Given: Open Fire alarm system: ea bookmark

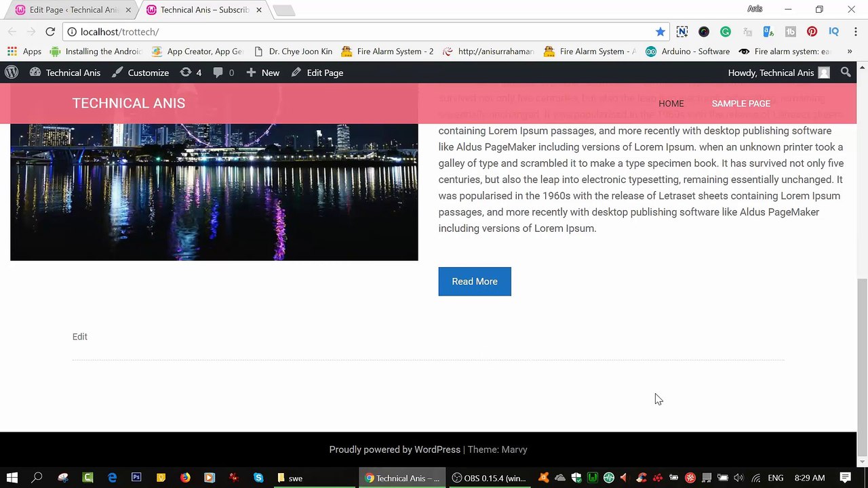Looking at the screenshot, I should (x=784, y=52).
